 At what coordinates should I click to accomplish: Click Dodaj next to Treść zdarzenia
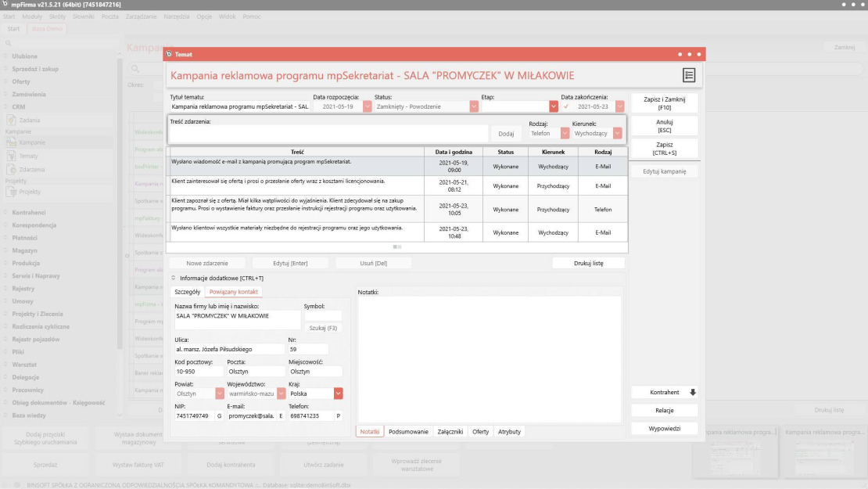click(x=506, y=134)
